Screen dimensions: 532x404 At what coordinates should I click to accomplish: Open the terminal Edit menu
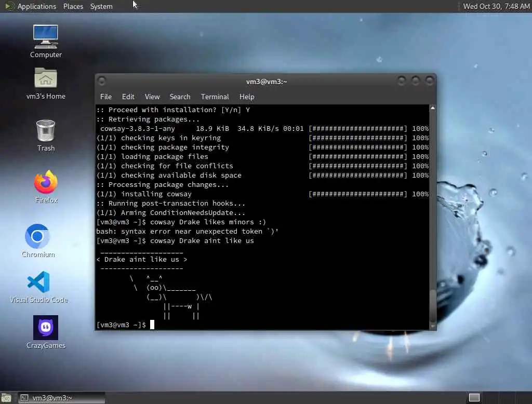pos(128,97)
